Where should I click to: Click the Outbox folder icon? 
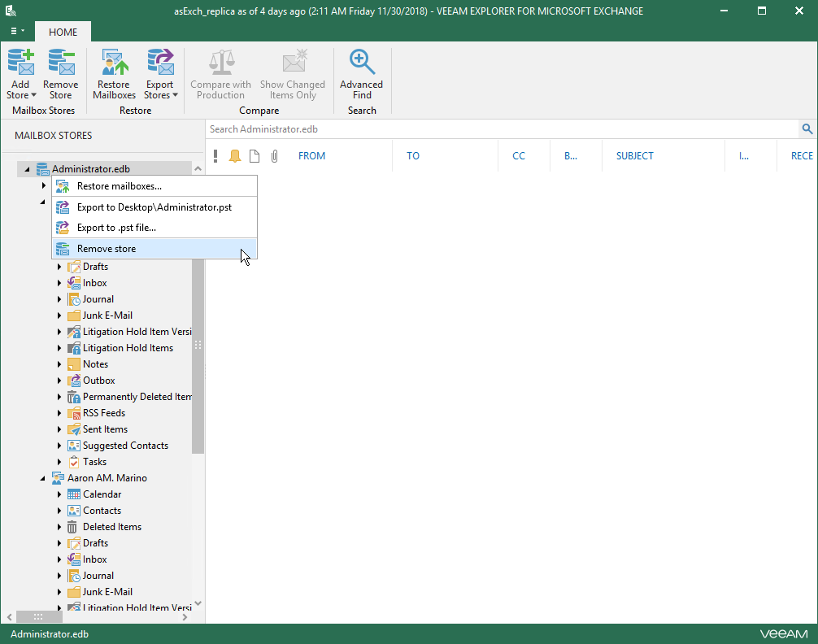(73, 381)
